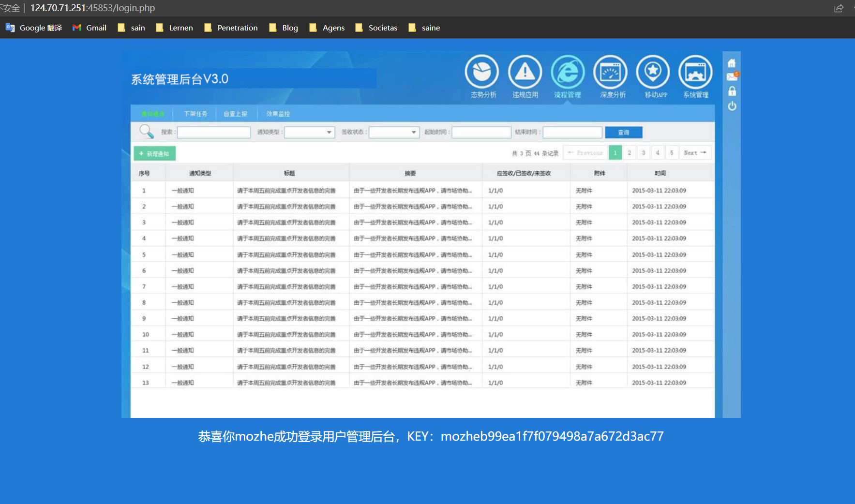
Task: Click the 共 3 页 44 条记录 text
Action: pyautogui.click(x=535, y=153)
